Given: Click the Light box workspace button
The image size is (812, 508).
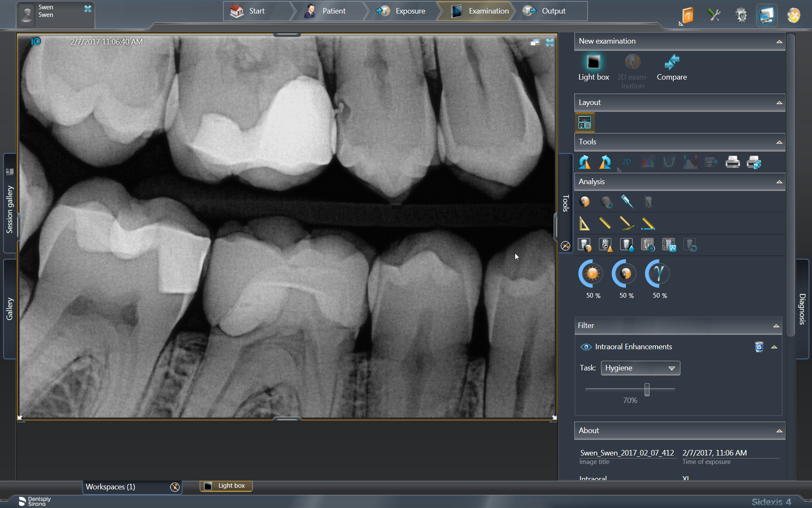Looking at the screenshot, I should click(226, 486).
